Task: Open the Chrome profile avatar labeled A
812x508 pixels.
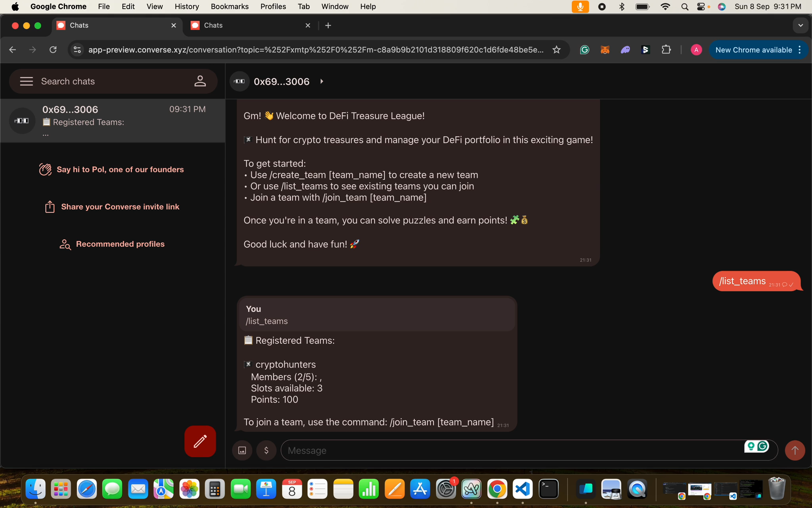Action: point(696,50)
